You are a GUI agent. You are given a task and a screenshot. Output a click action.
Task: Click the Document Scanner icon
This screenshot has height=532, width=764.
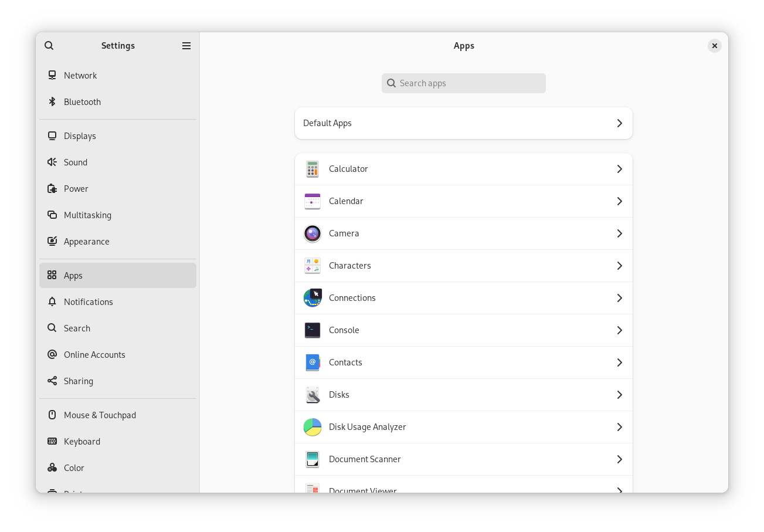pos(313,459)
